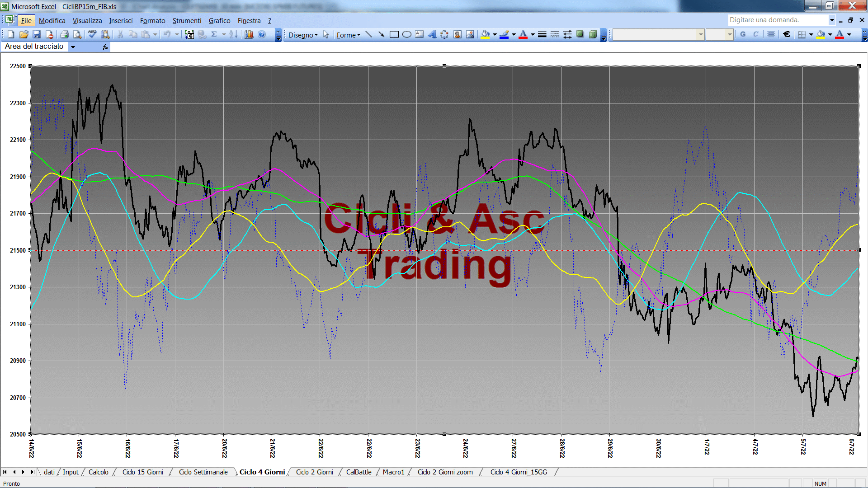This screenshot has height=488, width=868.
Task: Go to the last sheet tab arrow
Action: click(x=32, y=472)
